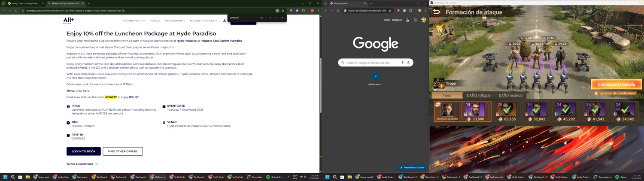Go to next find result
The image size is (644, 181).
click(x=276, y=18)
